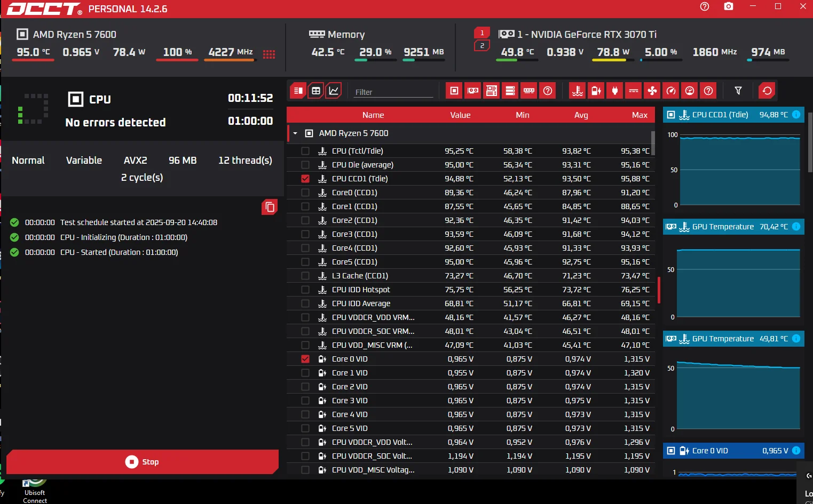The image size is (813, 504).
Task: Check the CPU IOD Average row checkbox
Action: tap(305, 303)
